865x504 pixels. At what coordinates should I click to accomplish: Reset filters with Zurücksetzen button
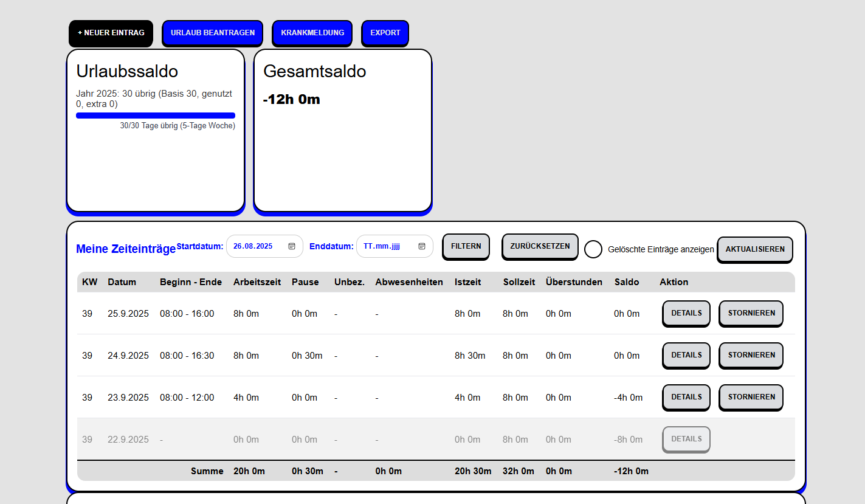[x=540, y=246]
